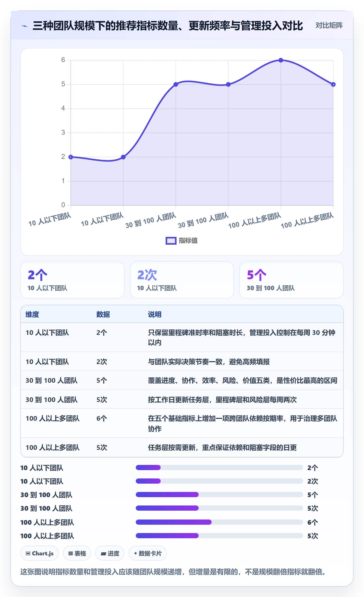The image size is (364, 597).
Task: Click the chart point where 100 人以上多团队 equals 5
Action: point(333,85)
